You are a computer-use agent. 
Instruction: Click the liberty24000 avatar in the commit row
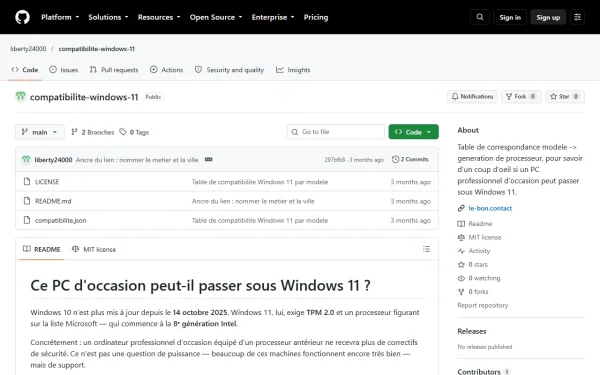click(x=26, y=160)
